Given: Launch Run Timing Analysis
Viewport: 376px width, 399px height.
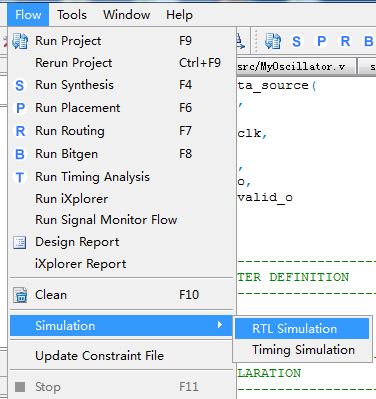Looking at the screenshot, I should coord(122,177).
